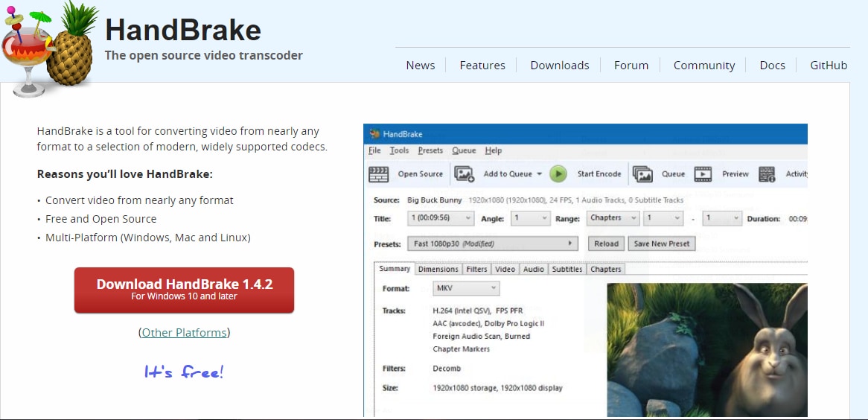Click the "Decomb" filter value
This screenshot has height=420, width=868.
[446, 369]
